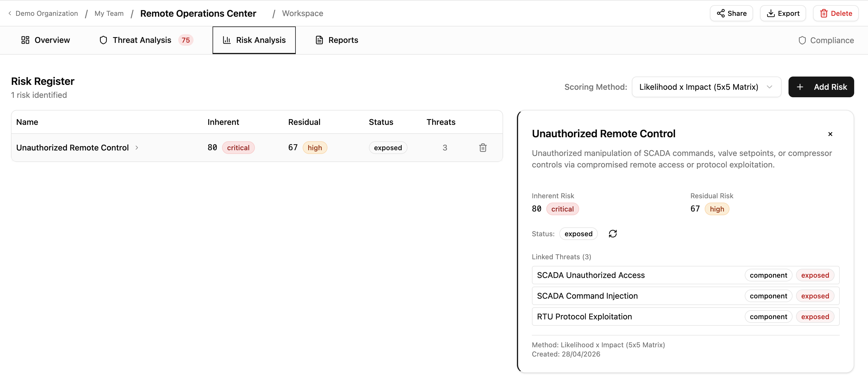This screenshot has height=385, width=868.
Task: Select the Risk Analysis tab
Action: (x=254, y=40)
